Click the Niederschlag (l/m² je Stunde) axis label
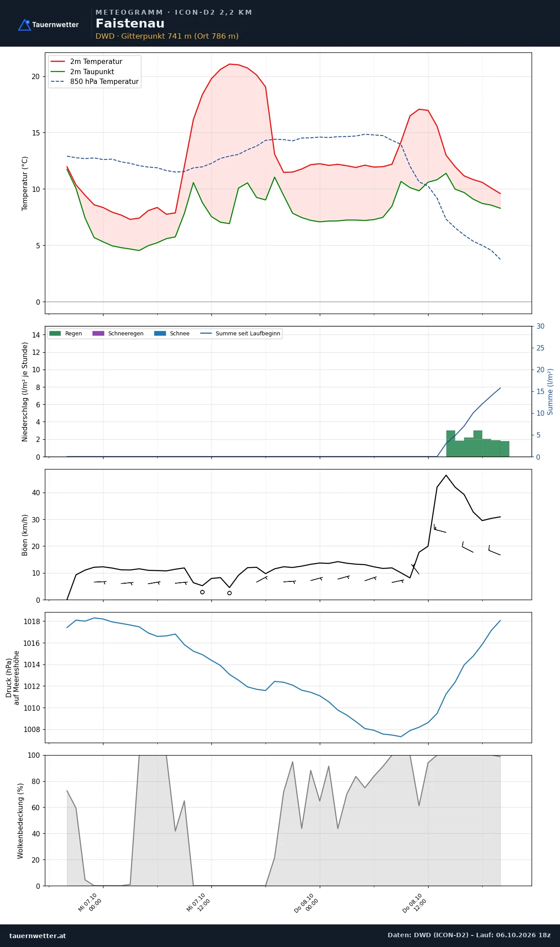The image size is (560, 947). tap(25, 392)
